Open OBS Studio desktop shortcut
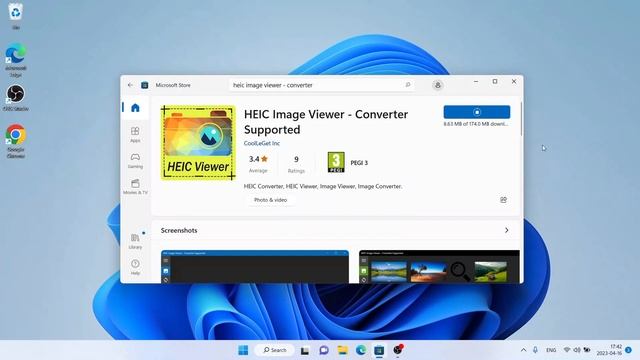This screenshot has height=360, width=640. [16, 98]
